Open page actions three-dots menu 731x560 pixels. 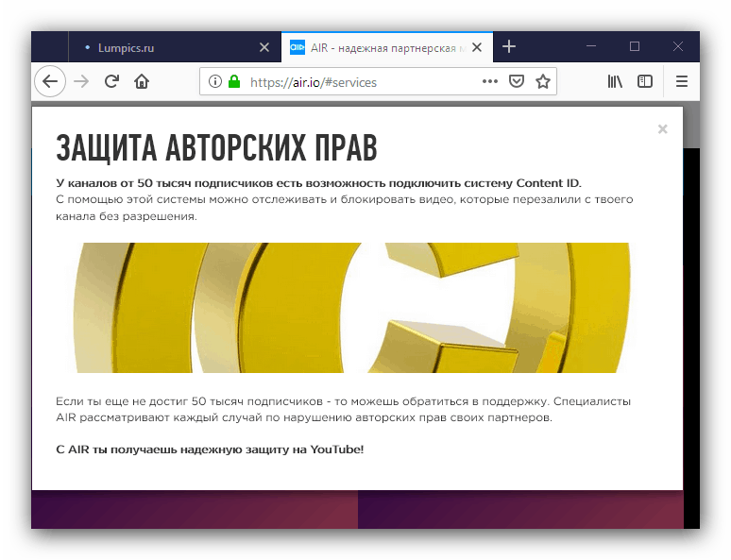490,81
